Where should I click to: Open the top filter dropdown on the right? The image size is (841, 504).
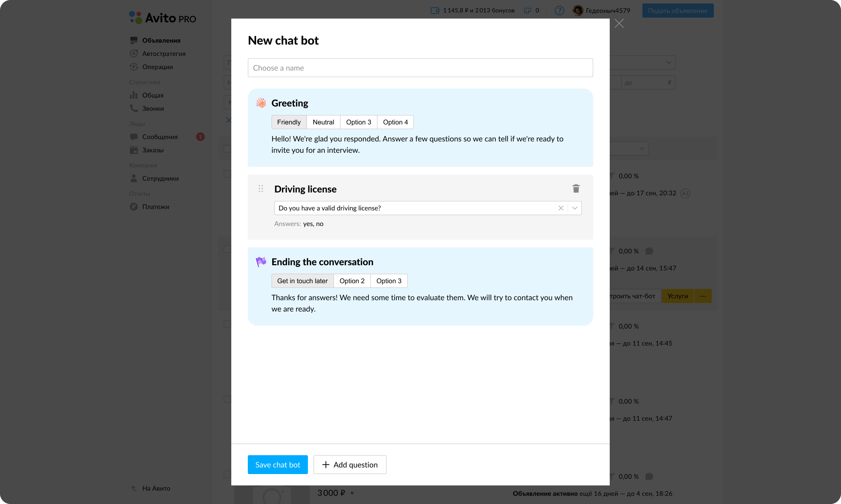668,62
